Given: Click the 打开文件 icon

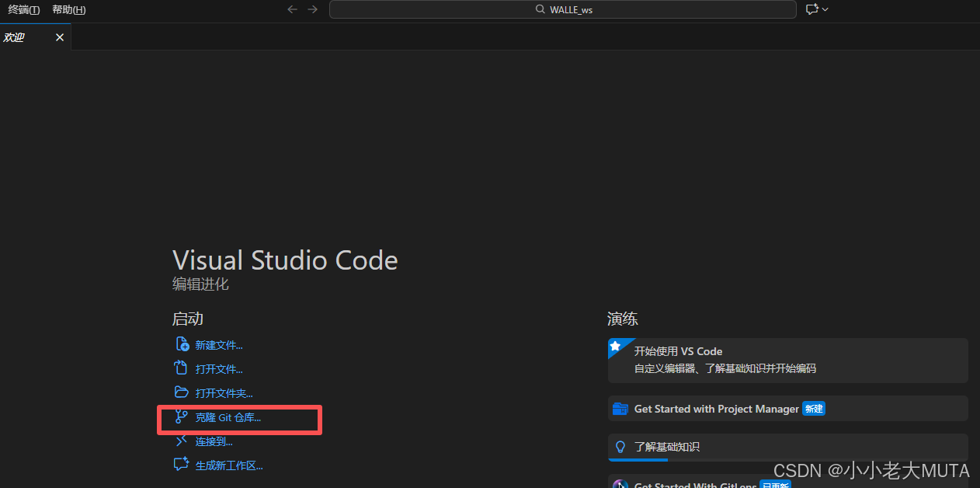Looking at the screenshot, I should [x=182, y=368].
